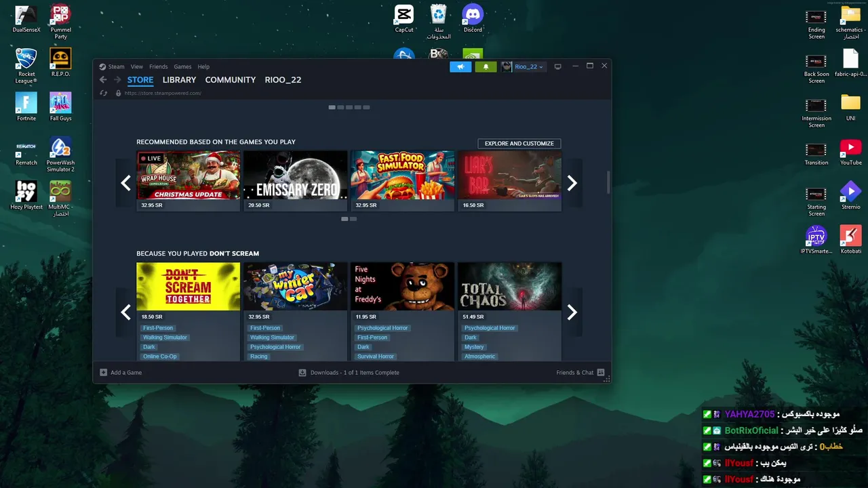Open Friends & Chat label

575,373
